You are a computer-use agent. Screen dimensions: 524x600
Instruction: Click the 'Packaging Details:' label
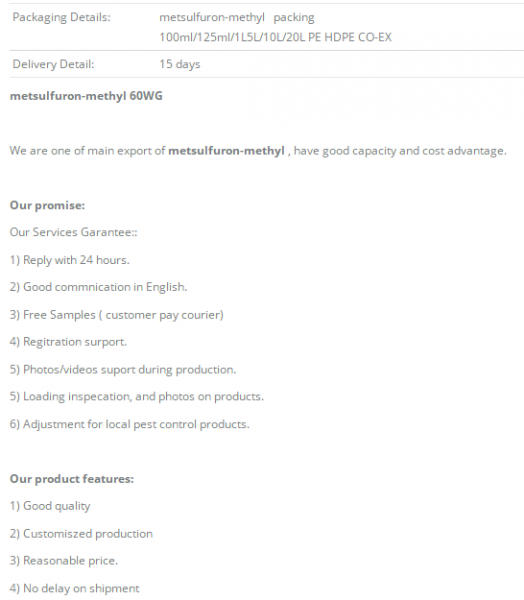click(61, 18)
